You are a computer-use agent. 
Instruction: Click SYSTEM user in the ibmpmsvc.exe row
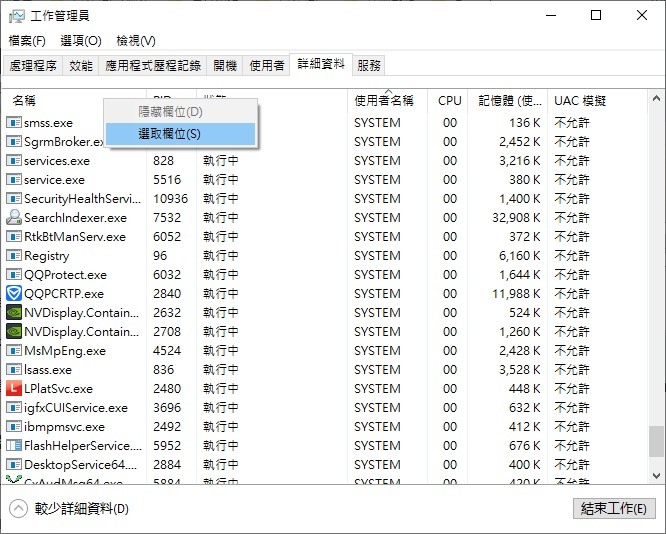(377, 427)
